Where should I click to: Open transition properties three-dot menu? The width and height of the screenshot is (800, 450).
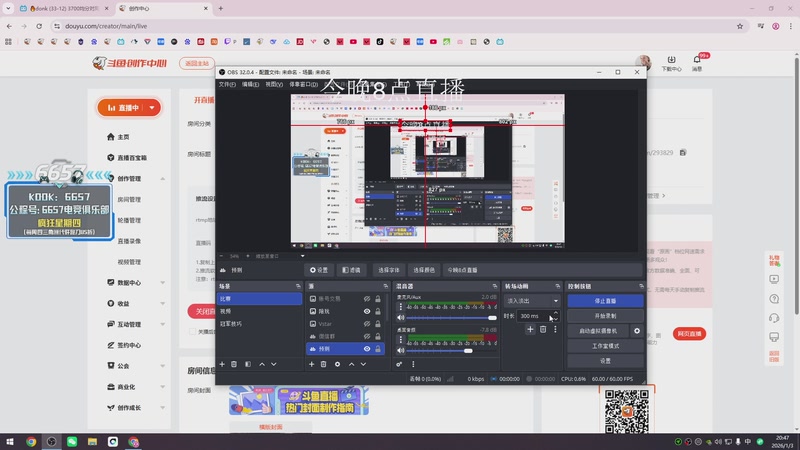[555, 330]
